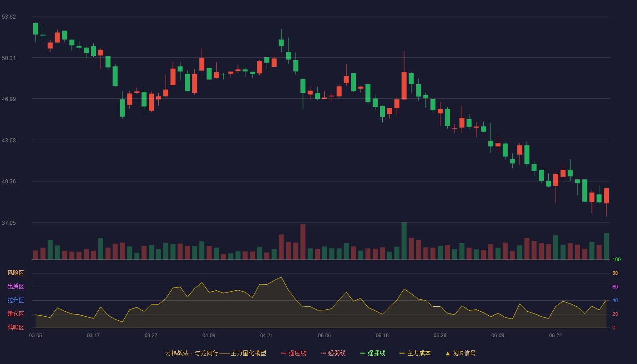Click the 06-22 date label
Viewport: 637px width, 364px height.
point(556,335)
